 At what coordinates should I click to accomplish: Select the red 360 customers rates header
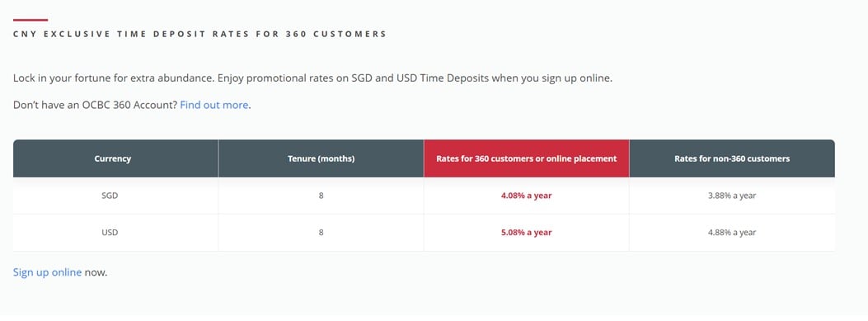point(527,158)
